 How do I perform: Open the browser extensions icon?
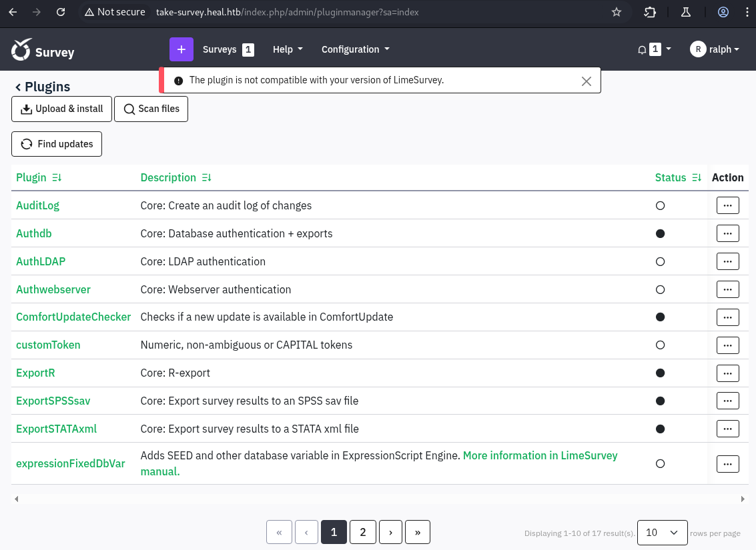[650, 12]
